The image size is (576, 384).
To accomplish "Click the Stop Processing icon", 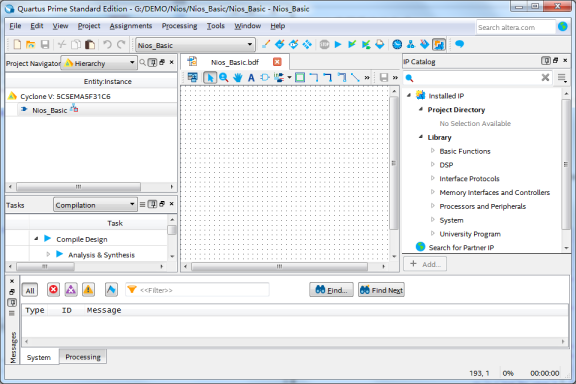I will tap(324, 44).
